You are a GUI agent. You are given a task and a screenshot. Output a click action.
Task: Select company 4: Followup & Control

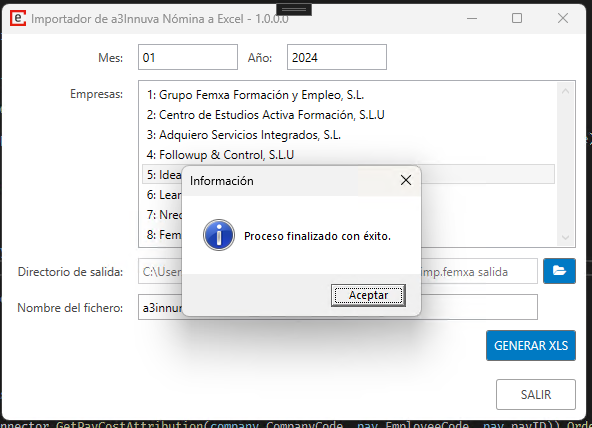click(x=348, y=155)
